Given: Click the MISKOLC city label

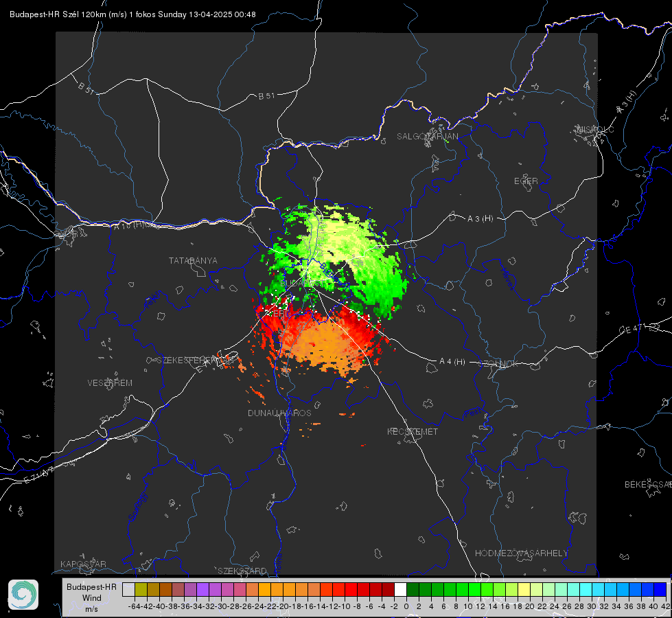Looking at the screenshot, I should pyautogui.click(x=595, y=129).
